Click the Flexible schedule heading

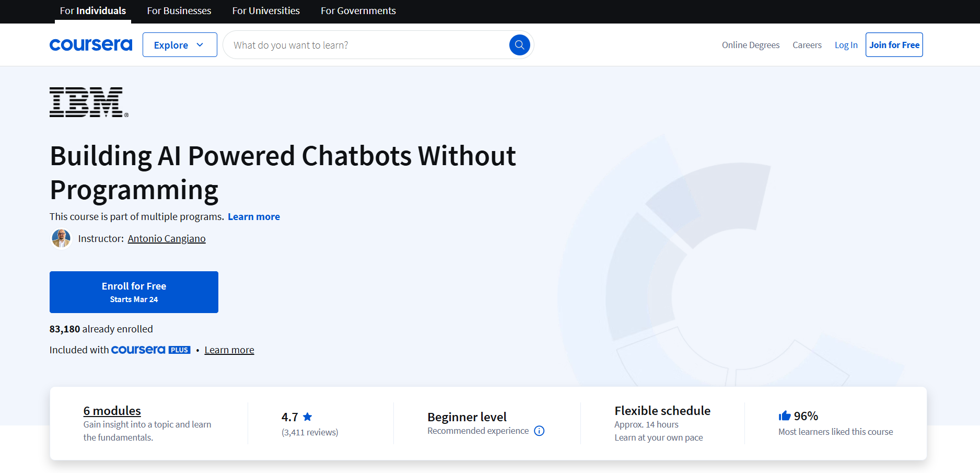(x=662, y=410)
